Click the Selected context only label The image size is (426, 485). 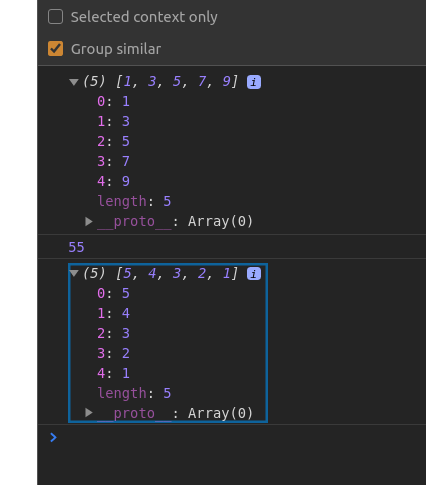[x=144, y=17]
